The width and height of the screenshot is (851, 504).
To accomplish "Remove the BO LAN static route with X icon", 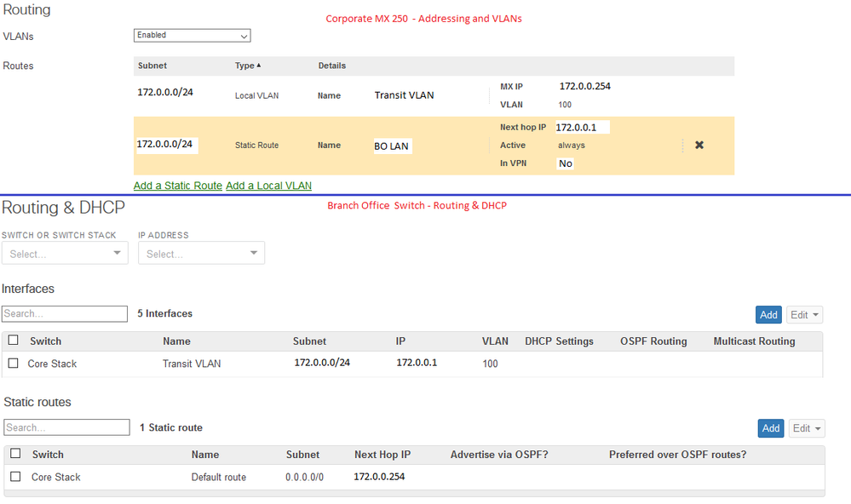I will 699,145.
